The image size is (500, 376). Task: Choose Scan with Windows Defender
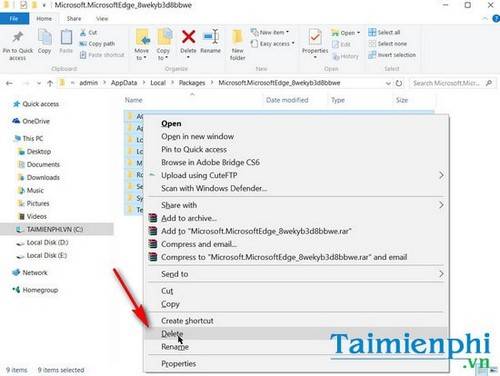(296, 188)
